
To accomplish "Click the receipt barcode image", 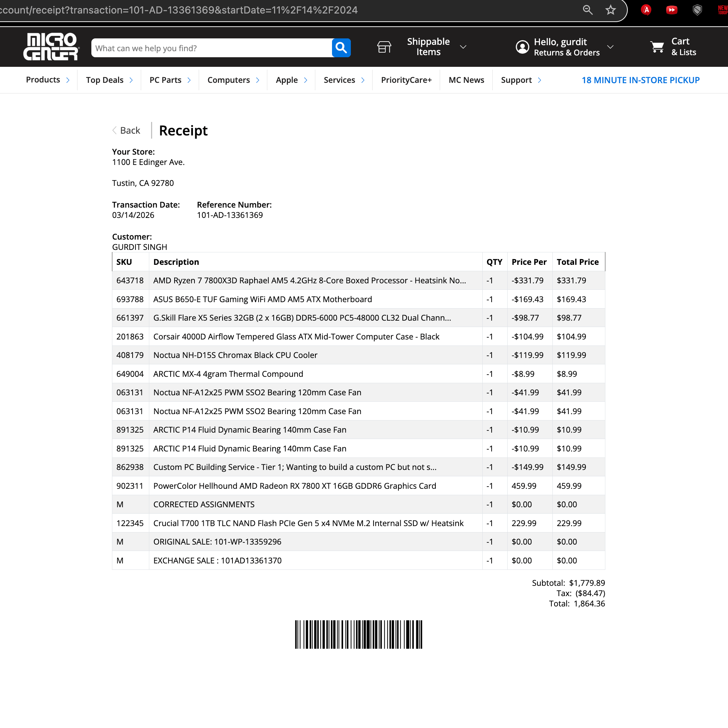I will [358, 635].
